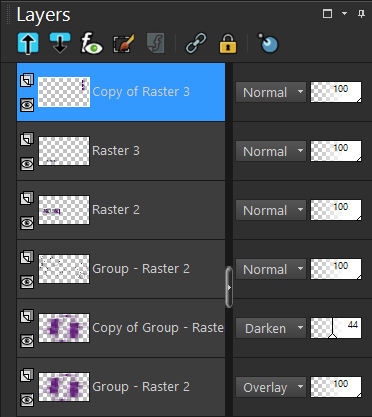
Task: Click the move layer up icon
Action: 28,43
